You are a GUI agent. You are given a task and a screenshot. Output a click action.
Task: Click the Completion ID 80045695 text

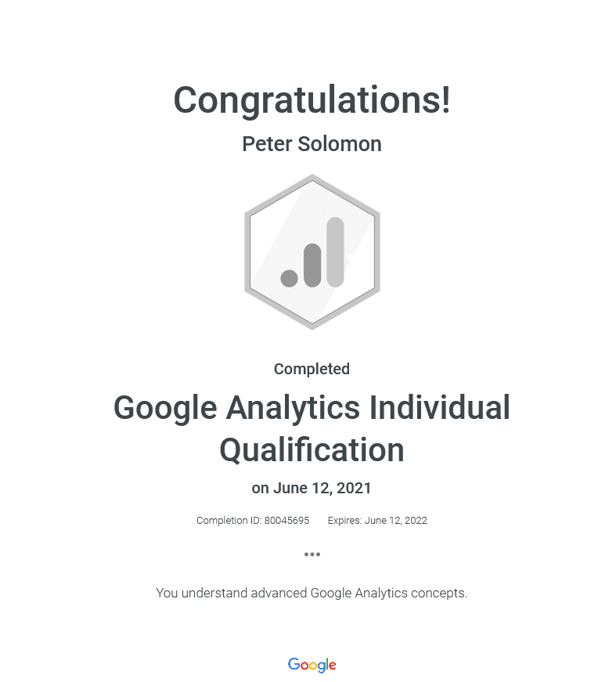click(x=253, y=520)
